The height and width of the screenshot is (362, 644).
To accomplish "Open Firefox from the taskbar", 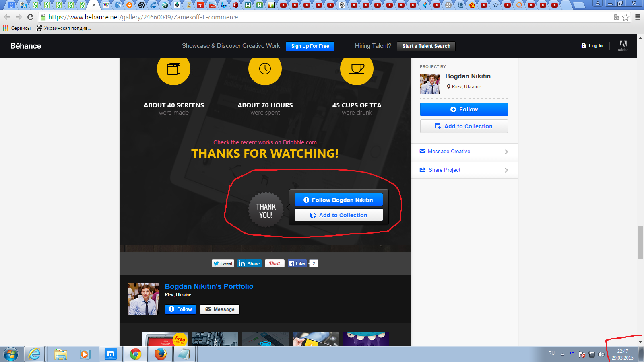I will pos(161,354).
